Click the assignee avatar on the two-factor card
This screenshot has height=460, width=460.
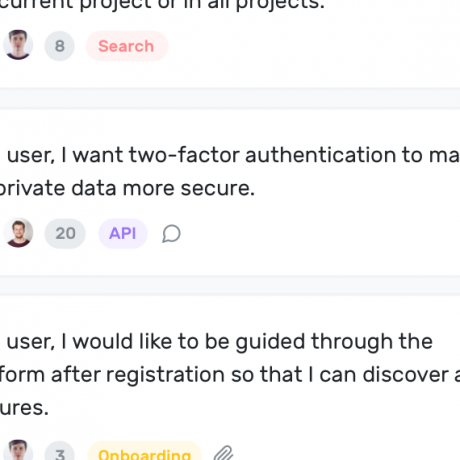pos(18,233)
